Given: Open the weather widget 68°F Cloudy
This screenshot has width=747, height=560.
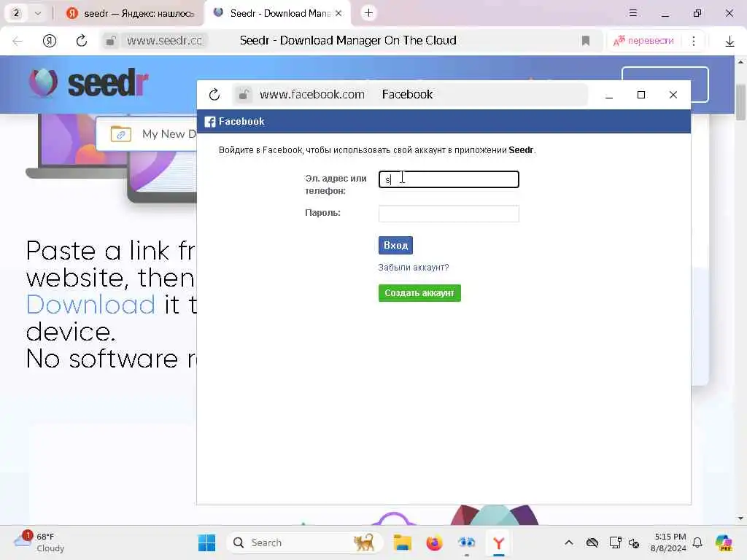Looking at the screenshot, I should click(x=39, y=542).
